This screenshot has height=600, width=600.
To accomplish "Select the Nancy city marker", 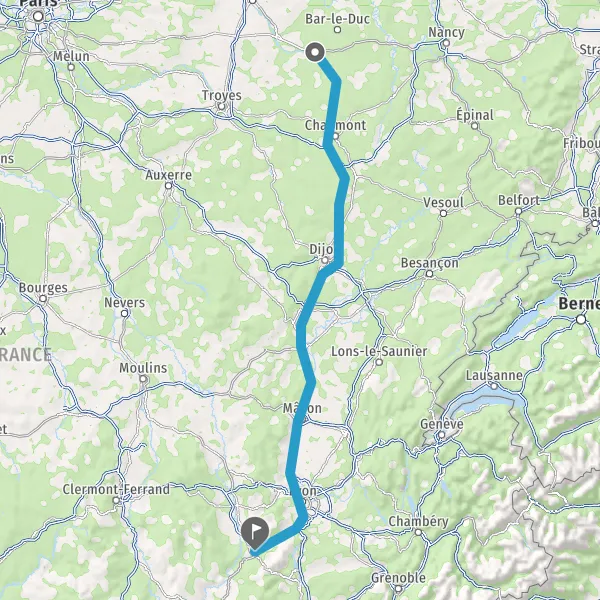I will click(x=446, y=43).
